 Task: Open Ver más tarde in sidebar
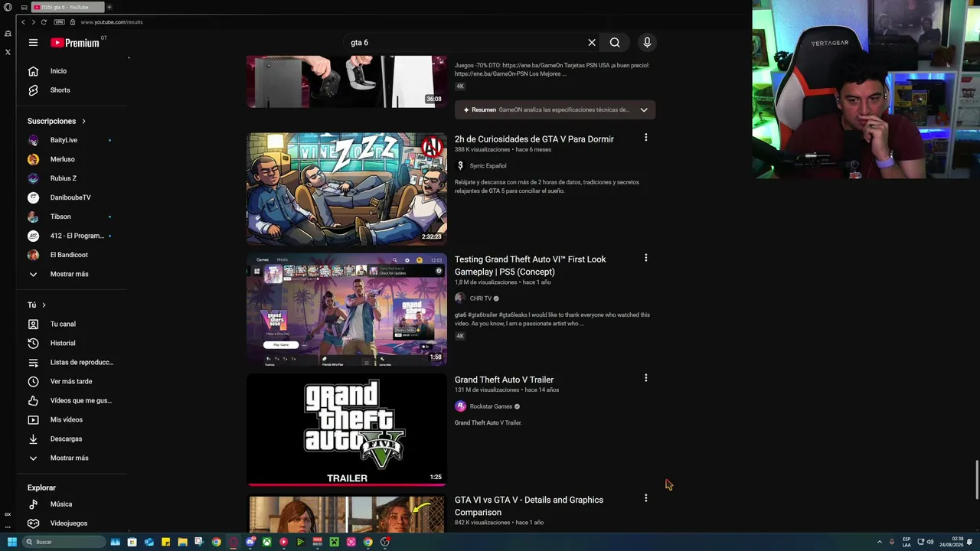pyautogui.click(x=73, y=381)
